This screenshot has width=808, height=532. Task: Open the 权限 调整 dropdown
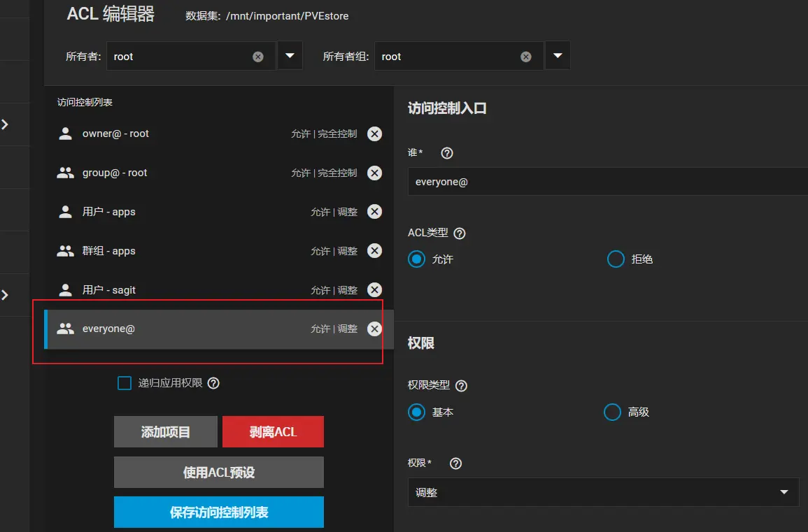pyautogui.click(x=602, y=492)
